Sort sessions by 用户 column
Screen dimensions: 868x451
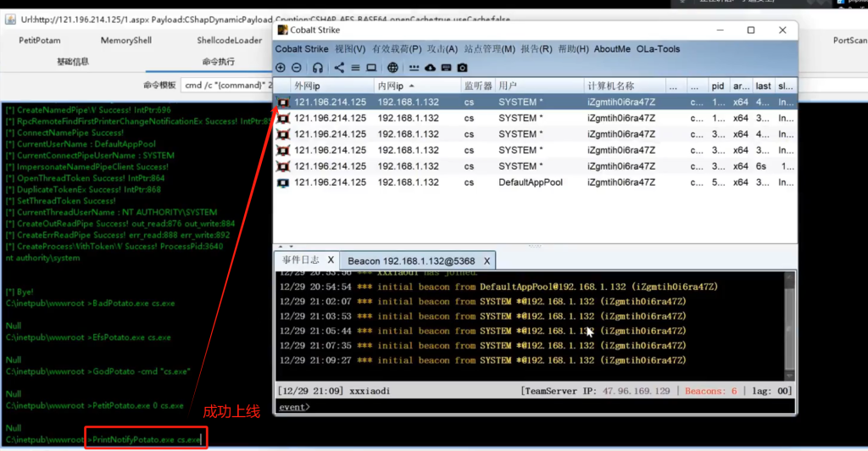tap(539, 86)
